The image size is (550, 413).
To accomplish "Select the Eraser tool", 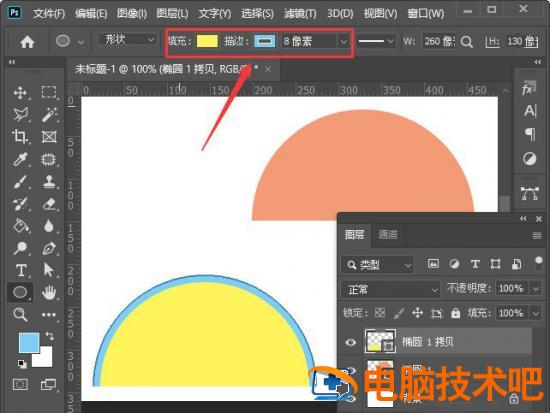I will 49,204.
